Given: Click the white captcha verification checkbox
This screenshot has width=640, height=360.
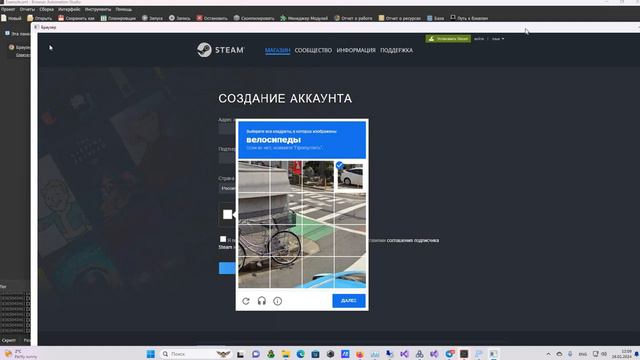Looking at the screenshot, I should click(x=228, y=214).
